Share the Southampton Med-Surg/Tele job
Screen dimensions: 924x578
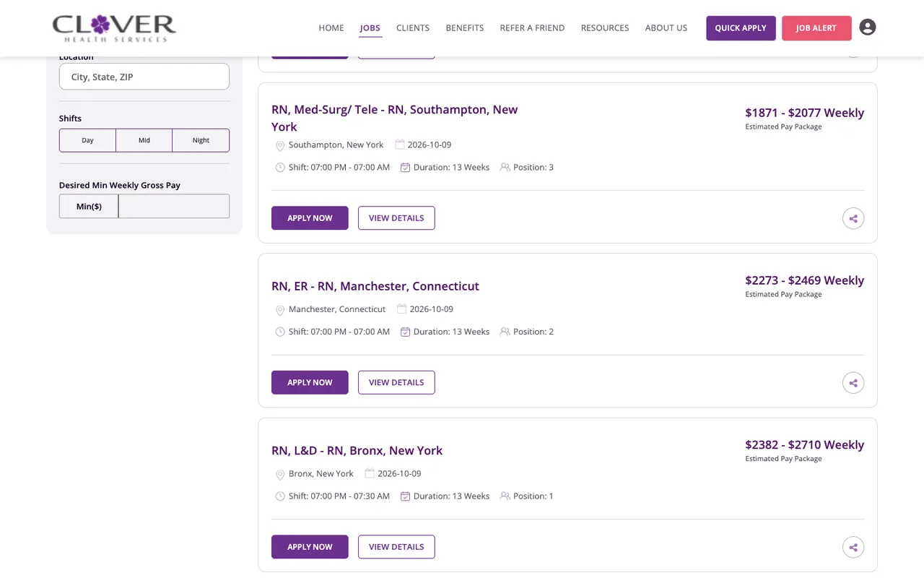[853, 218]
